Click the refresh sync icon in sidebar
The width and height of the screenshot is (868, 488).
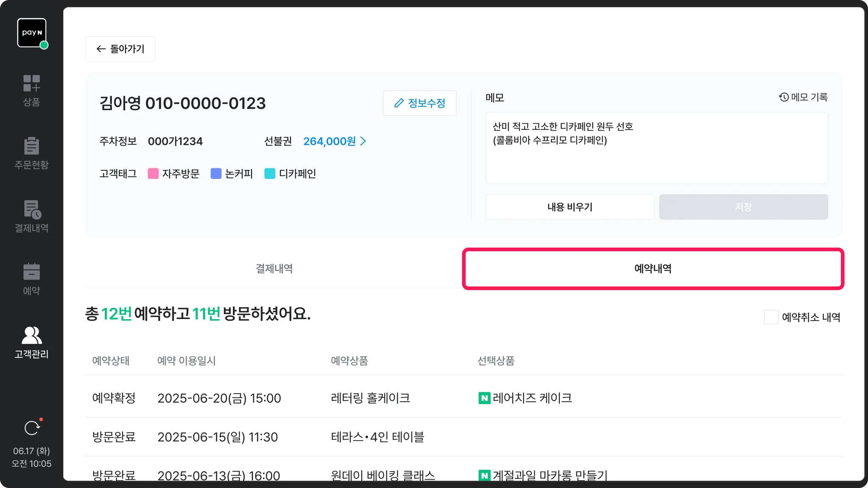pos(32,428)
